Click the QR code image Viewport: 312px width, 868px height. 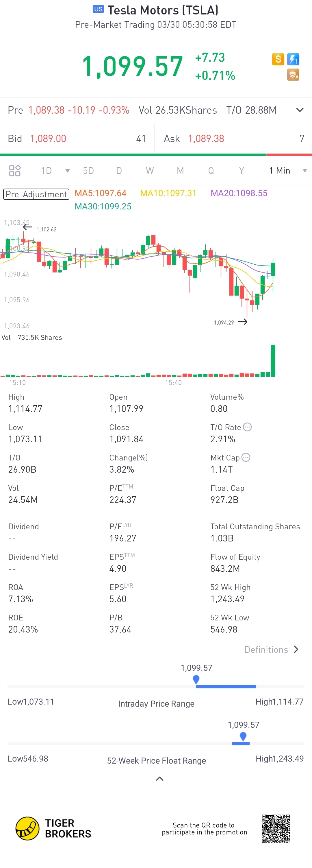(276, 828)
